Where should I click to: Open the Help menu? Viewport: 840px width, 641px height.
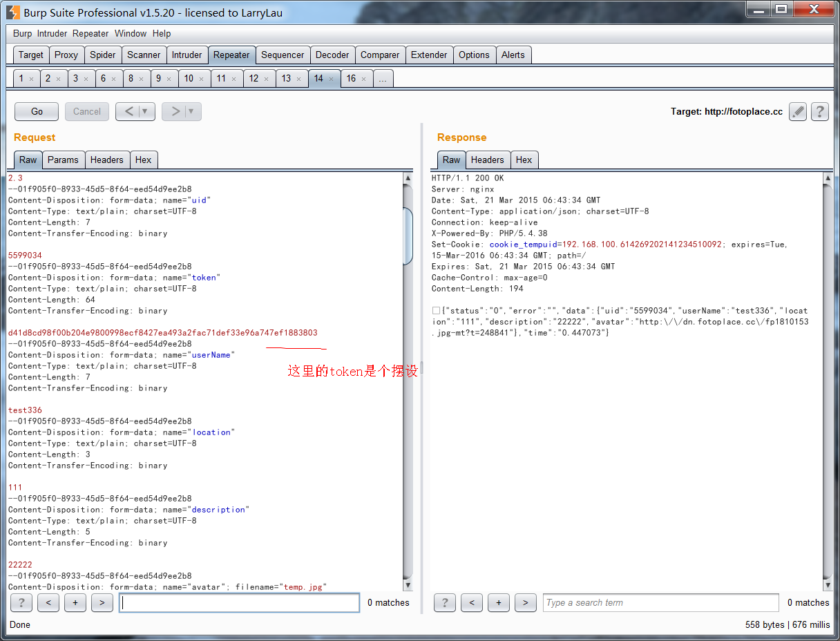coord(162,33)
